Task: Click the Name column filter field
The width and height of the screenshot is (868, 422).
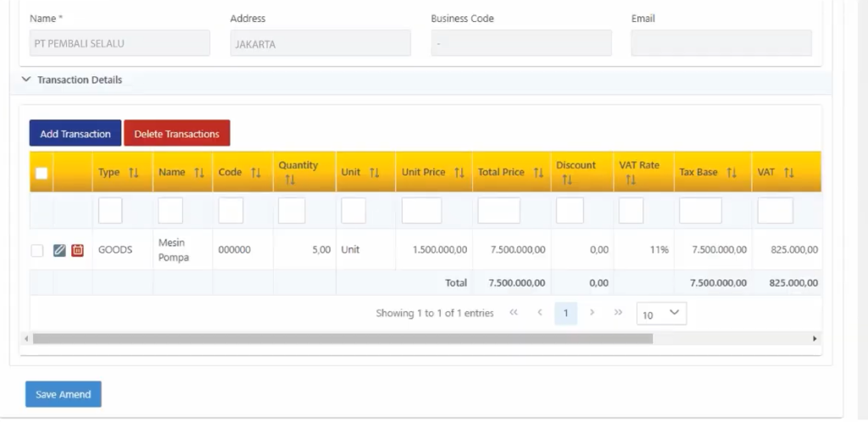Action: (170, 210)
